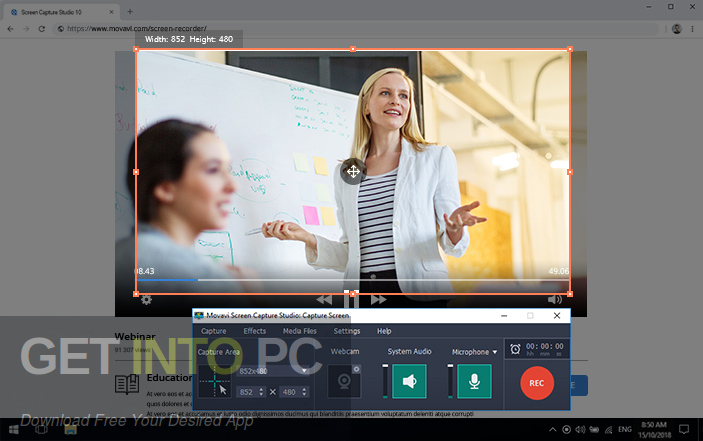Fast-forward the video player

(x=378, y=300)
